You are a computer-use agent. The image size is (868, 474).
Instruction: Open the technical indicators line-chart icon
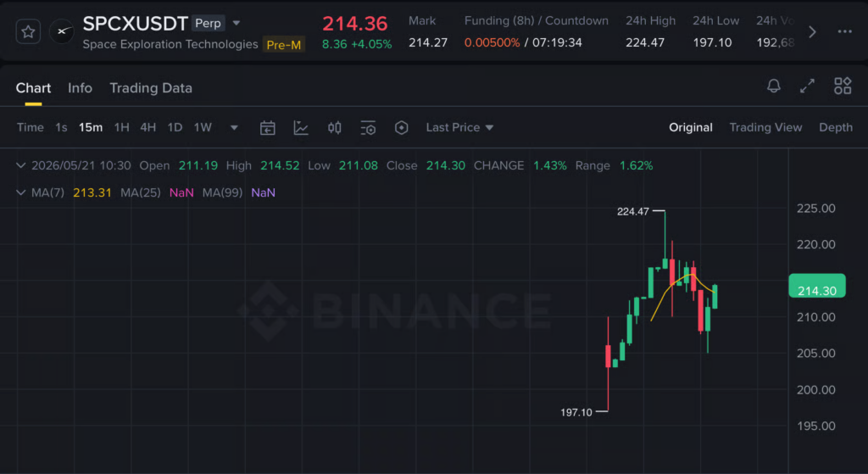(x=301, y=128)
